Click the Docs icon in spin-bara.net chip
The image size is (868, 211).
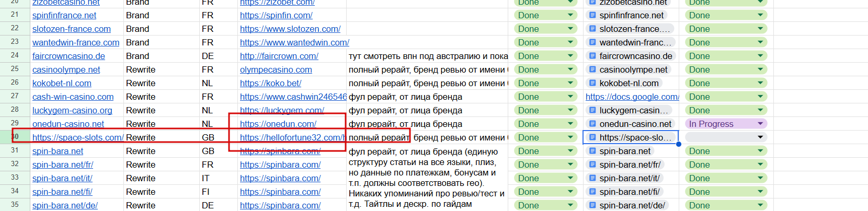[x=592, y=151]
